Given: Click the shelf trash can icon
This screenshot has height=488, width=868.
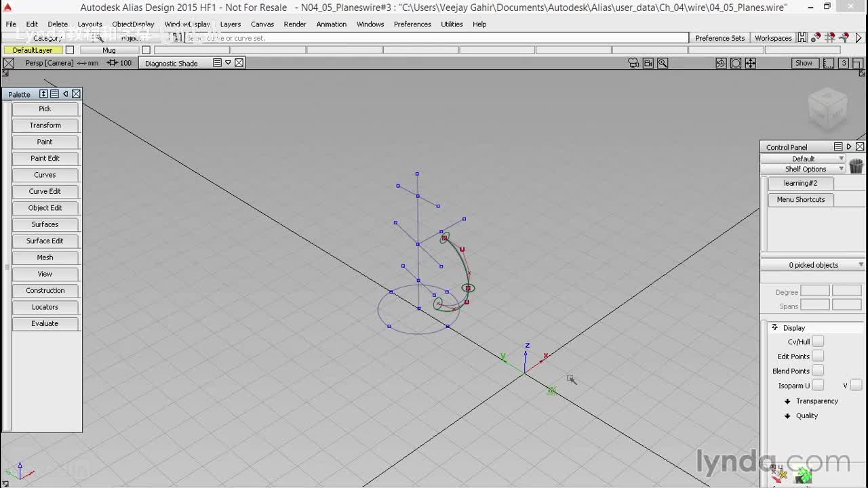Looking at the screenshot, I should (856, 165).
